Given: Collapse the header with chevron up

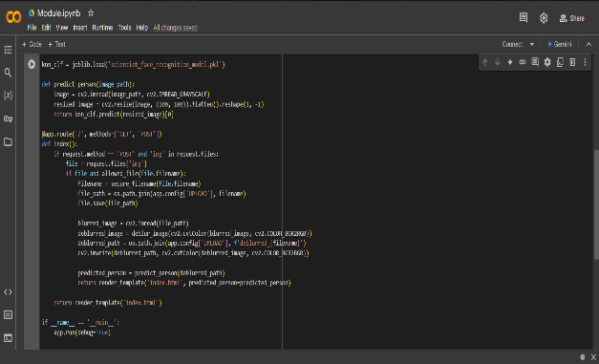Looking at the screenshot, I should (588, 44).
